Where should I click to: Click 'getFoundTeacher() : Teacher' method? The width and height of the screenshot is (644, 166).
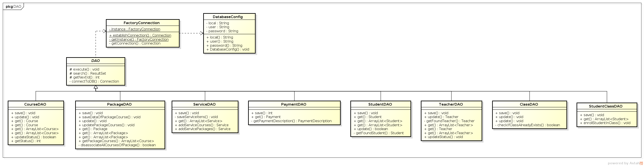coord(449,121)
